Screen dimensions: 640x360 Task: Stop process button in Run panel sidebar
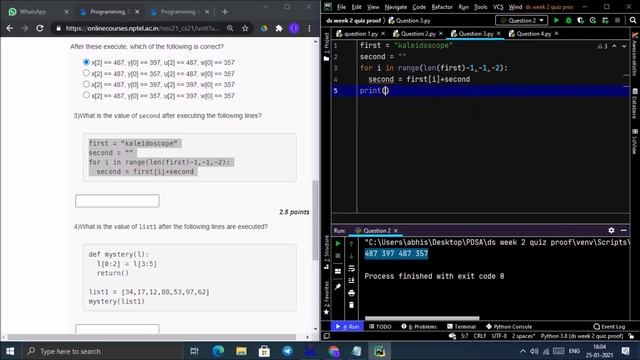pos(338,256)
